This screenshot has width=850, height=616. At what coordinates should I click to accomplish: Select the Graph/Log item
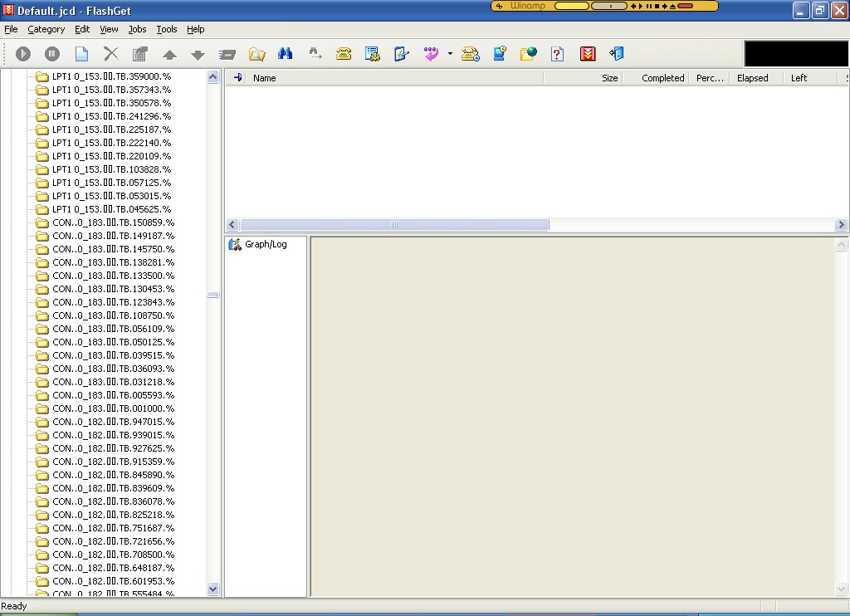click(265, 245)
